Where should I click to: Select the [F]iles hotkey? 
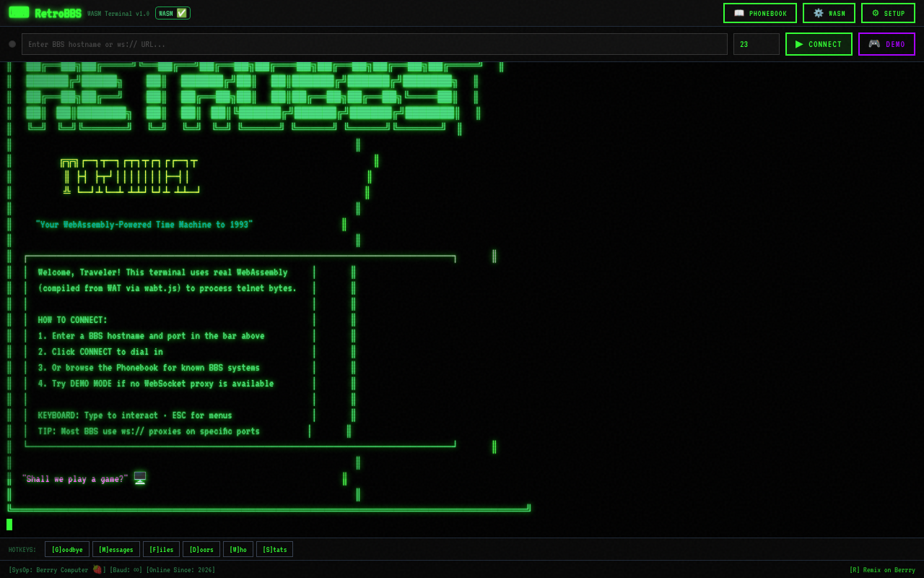(161, 549)
